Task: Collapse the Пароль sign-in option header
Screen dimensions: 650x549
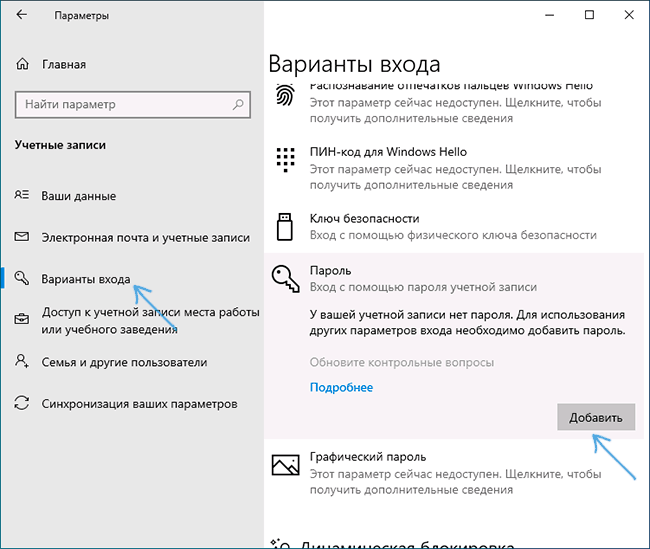Action: pos(420,279)
